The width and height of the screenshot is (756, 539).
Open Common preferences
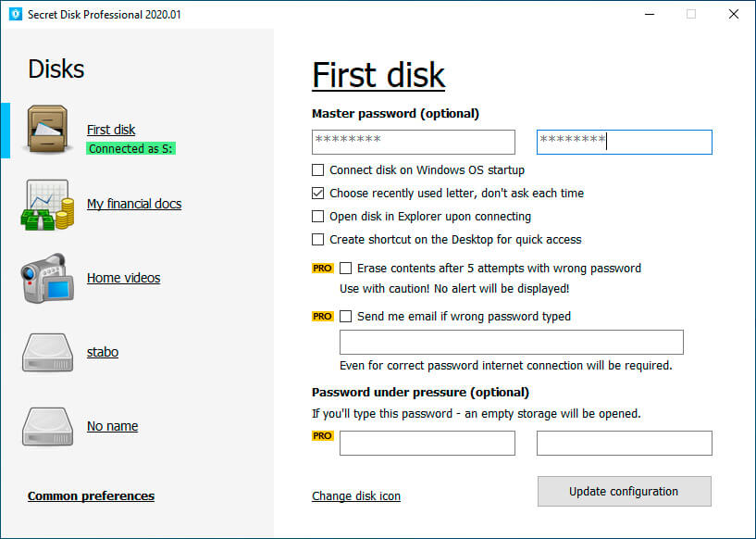click(91, 496)
